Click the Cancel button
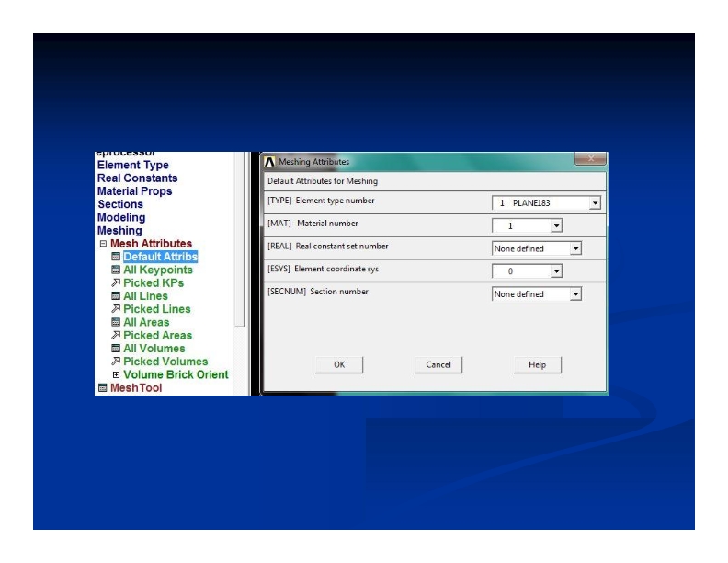The height and width of the screenshot is (563, 728). pos(438,365)
